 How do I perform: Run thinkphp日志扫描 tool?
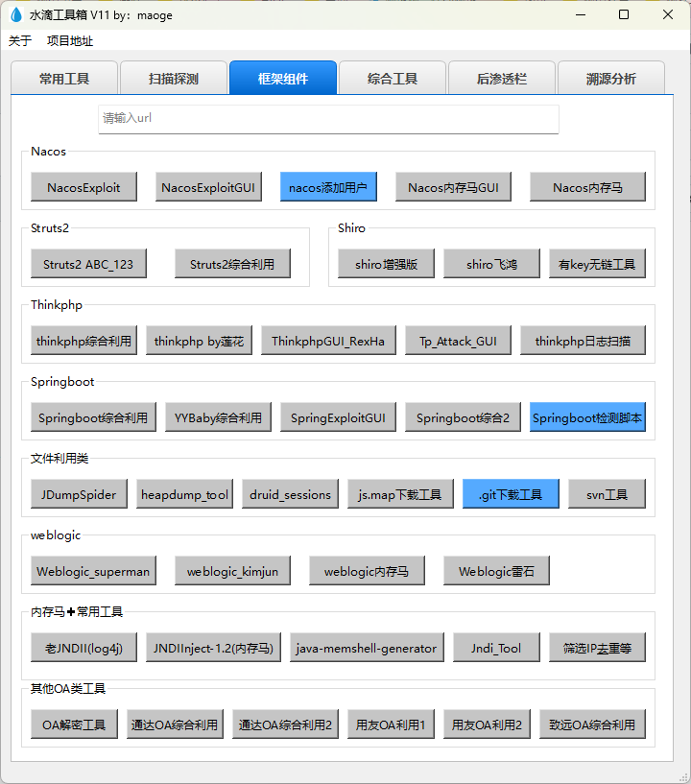coord(583,341)
